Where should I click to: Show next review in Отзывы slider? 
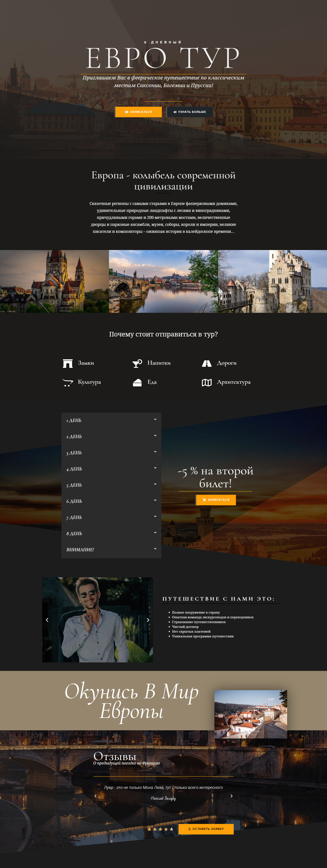point(231,796)
